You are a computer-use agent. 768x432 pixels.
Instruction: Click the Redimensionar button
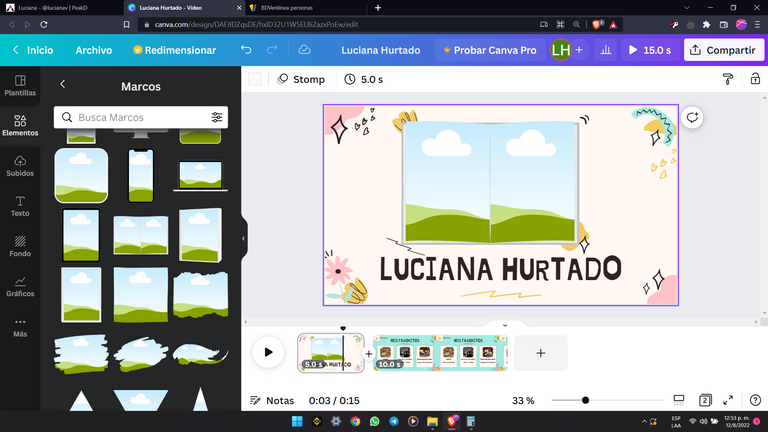pyautogui.click(x=174, y=50)
